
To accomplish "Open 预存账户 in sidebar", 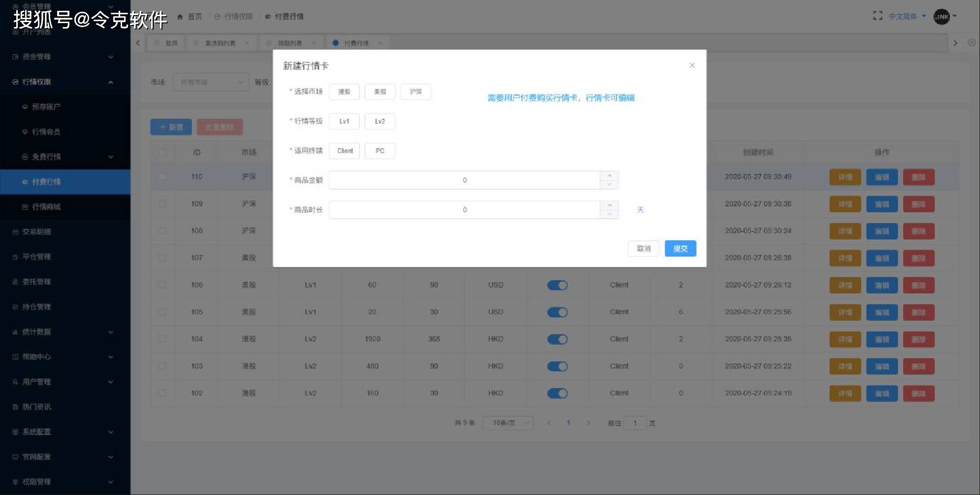I will coord(65,107).
